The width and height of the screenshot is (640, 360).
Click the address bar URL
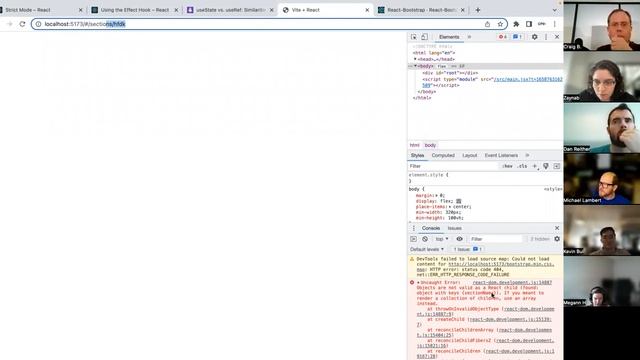coord(85,24)
